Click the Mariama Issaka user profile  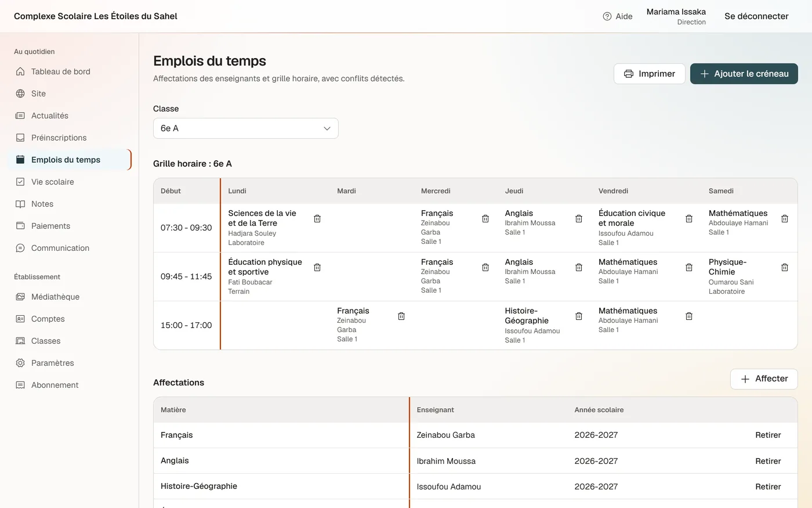(676, 16)
